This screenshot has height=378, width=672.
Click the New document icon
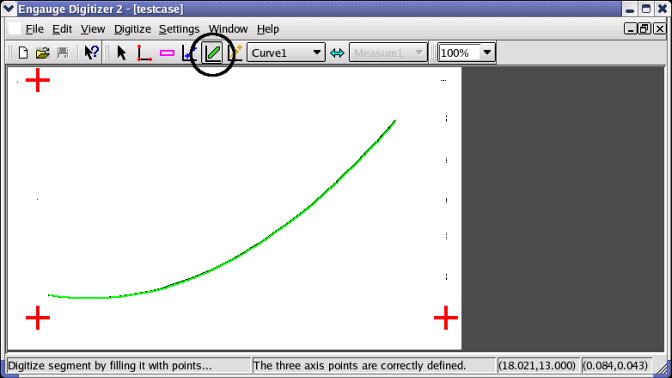23,53
